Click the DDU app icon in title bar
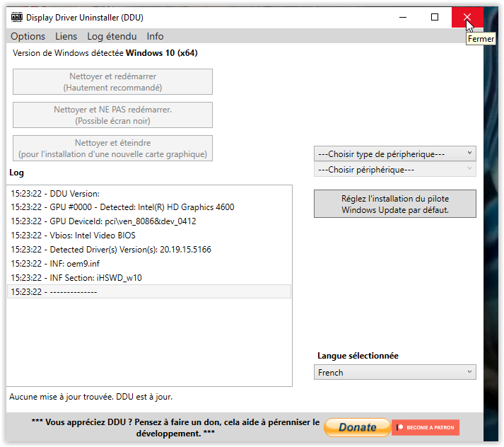The image size is (504, 447). coord(17,17)
